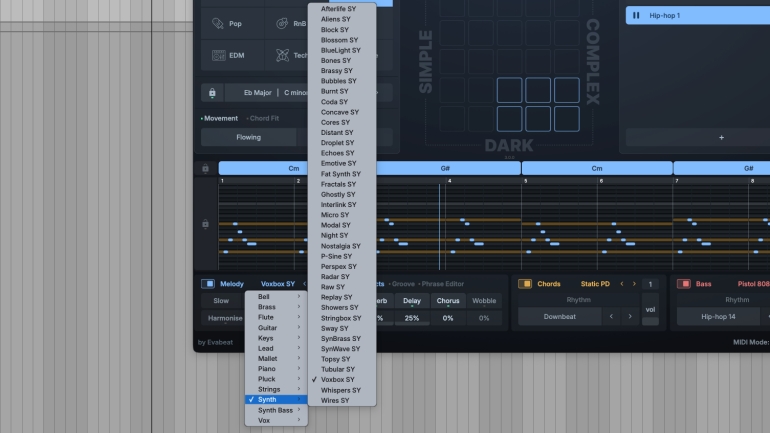Toggle the Melody track enable button

[208, 284]
